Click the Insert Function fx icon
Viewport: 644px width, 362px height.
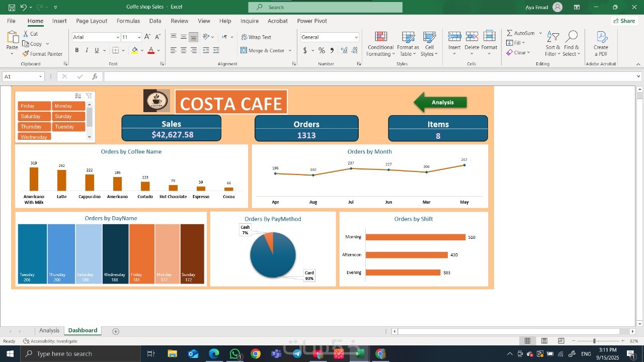[95, 76]
